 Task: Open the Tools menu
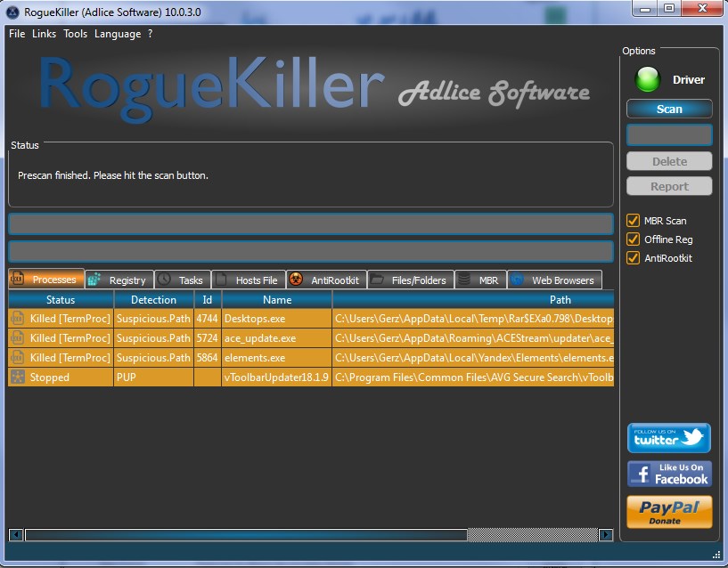[x=75, y=34]
